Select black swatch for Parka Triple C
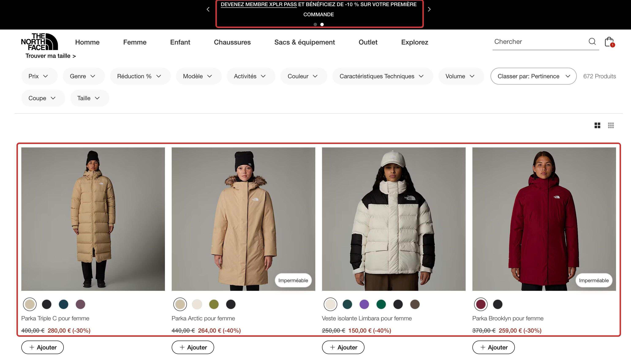The width and height of the screenshot is (631, 364). pos(46,304)
